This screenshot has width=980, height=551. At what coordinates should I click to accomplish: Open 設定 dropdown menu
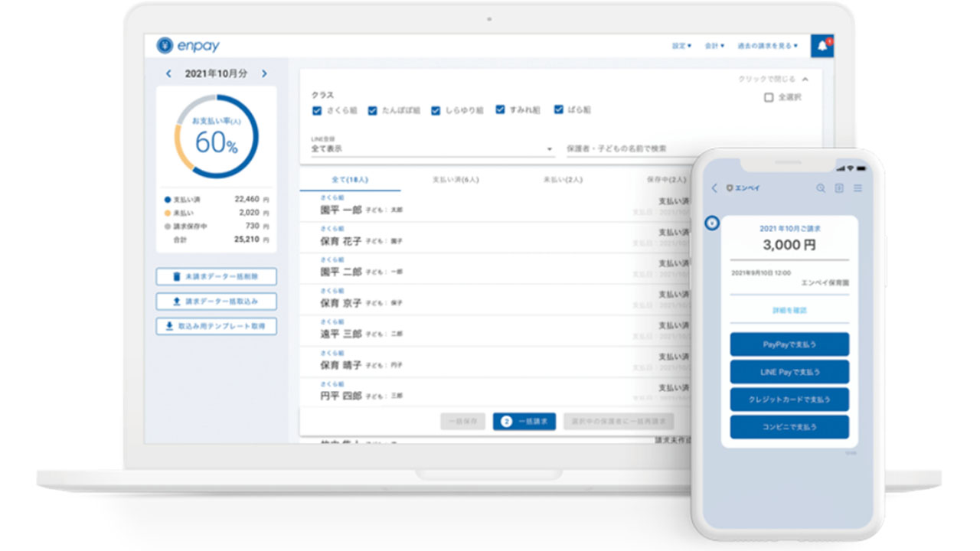681,46
